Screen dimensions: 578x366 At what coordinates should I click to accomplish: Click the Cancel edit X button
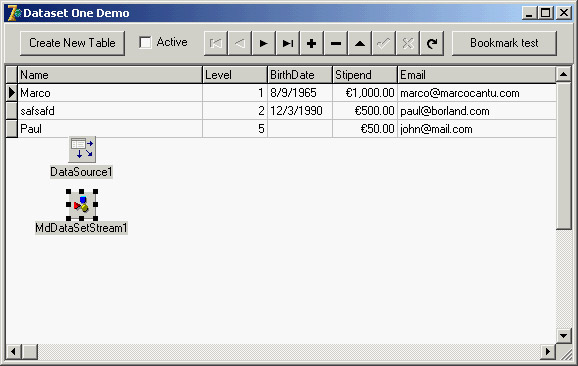407,43
